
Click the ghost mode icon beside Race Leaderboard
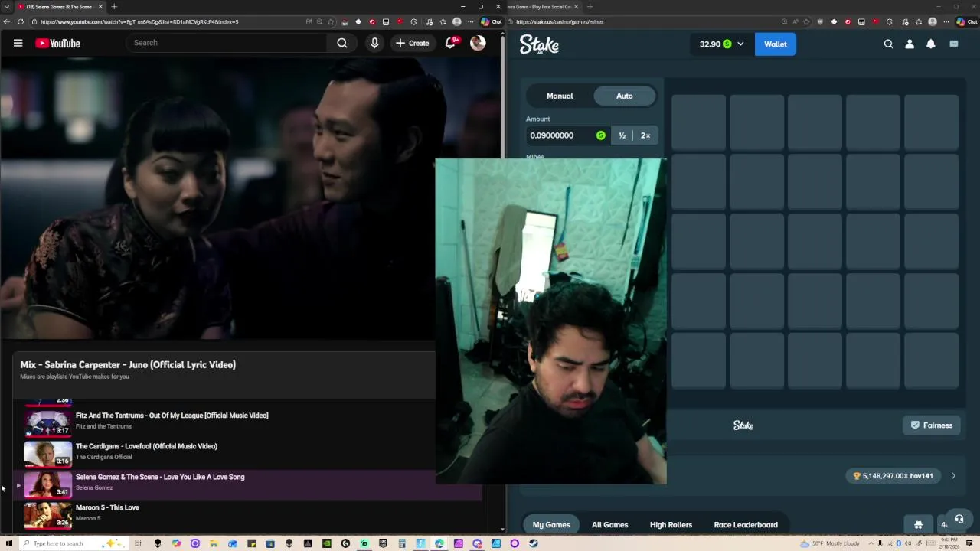(918, 525)
